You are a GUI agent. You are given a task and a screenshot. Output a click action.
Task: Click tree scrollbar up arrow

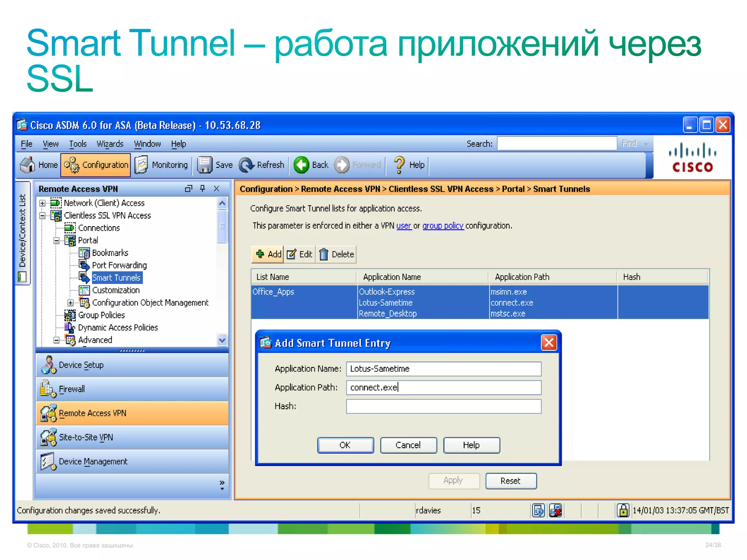pos(222,203)
